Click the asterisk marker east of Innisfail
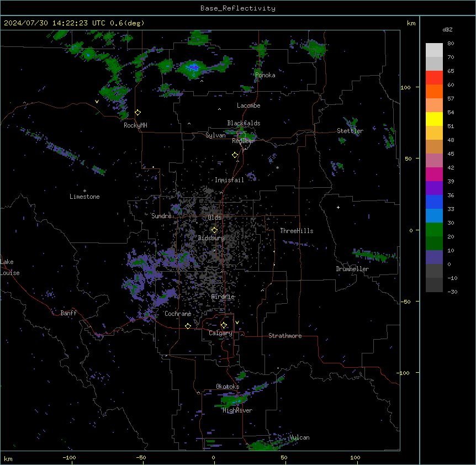 tap(277, 168)
